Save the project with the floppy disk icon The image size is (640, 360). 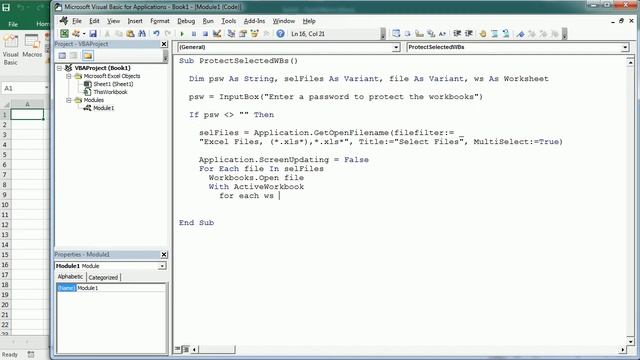(93, 34)
